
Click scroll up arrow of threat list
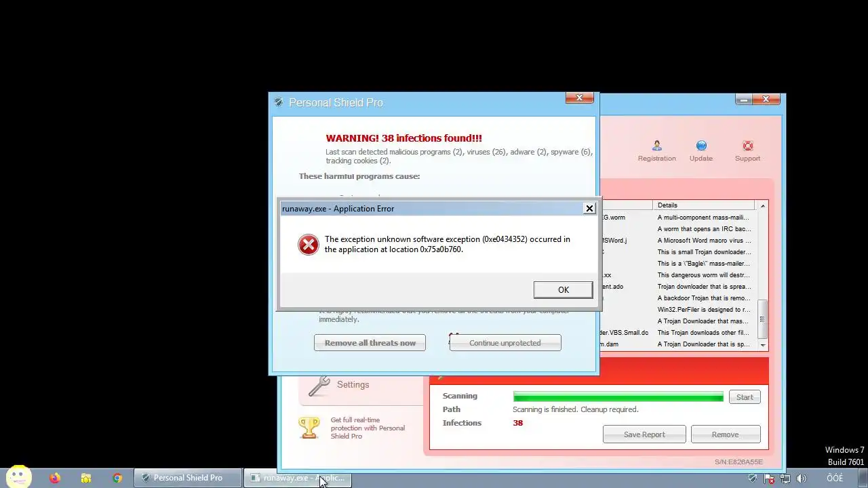(x=763, y=206)
